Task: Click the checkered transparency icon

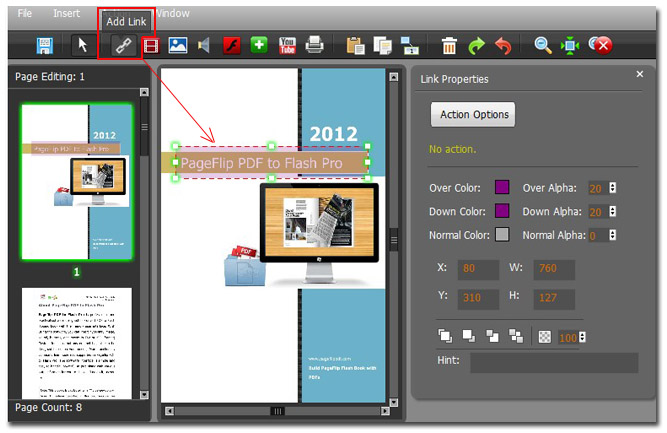Action: tap(545, 337)
